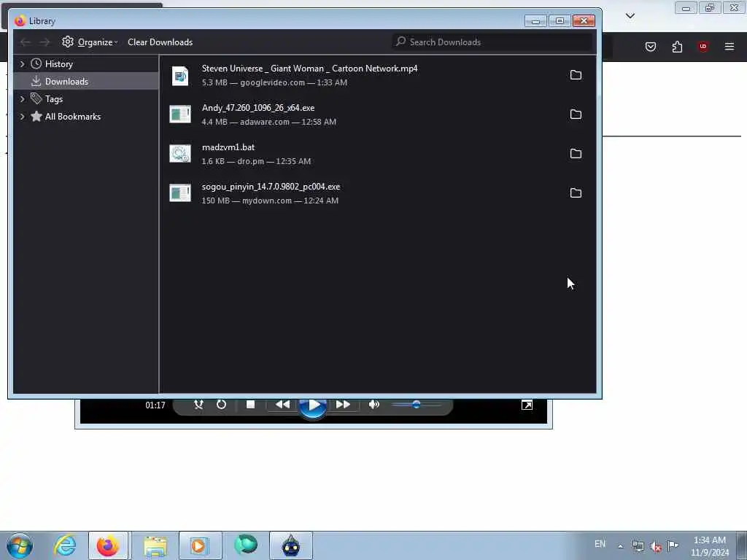Select sogou_pinyin_14.7.0.9802_pc004.exe download entry
This screenshot has width=747, height=560.
tap(377, 192)
